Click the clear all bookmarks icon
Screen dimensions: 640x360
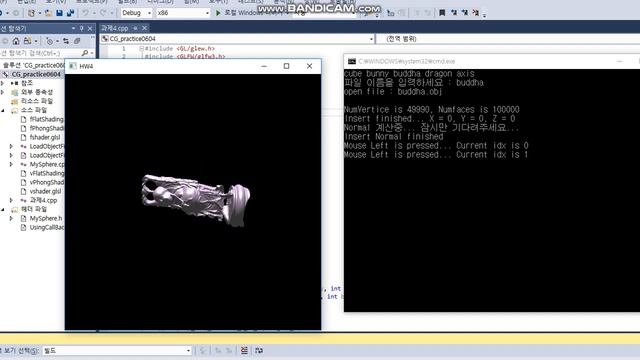(x=476, y=13)
